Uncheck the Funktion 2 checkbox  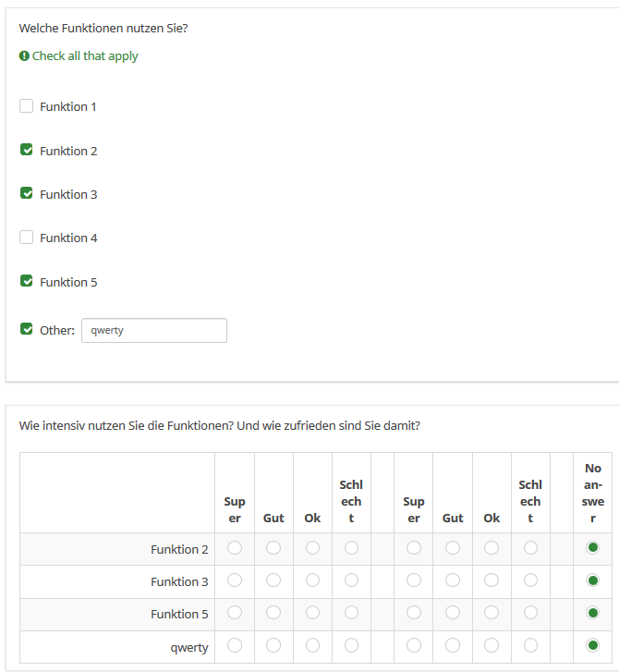[x=27, y=150]
